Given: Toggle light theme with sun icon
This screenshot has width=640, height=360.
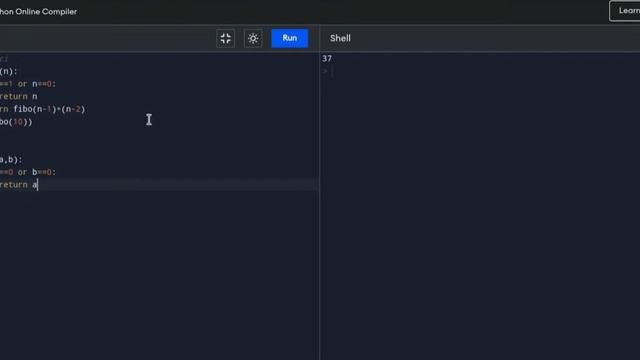Looking at the screenshot, I should [x=253, y=38].
